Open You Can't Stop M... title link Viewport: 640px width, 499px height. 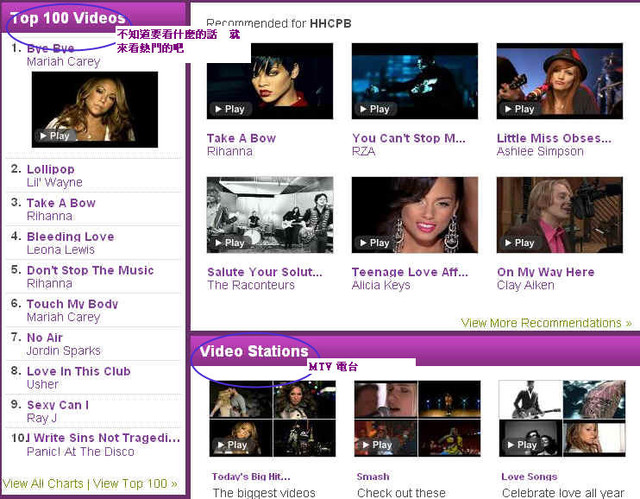tap(409, 138)
